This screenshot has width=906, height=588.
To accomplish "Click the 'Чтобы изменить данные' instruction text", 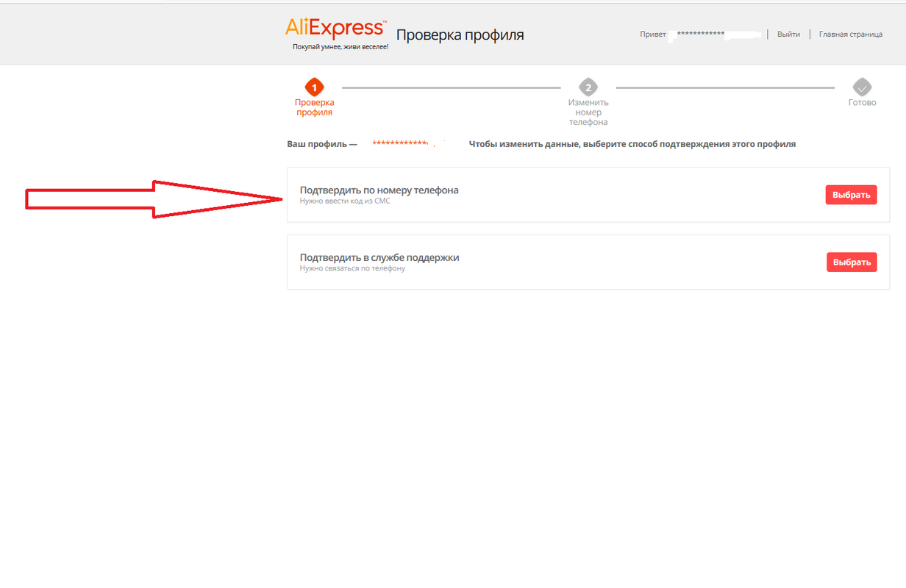I will 632,144.
